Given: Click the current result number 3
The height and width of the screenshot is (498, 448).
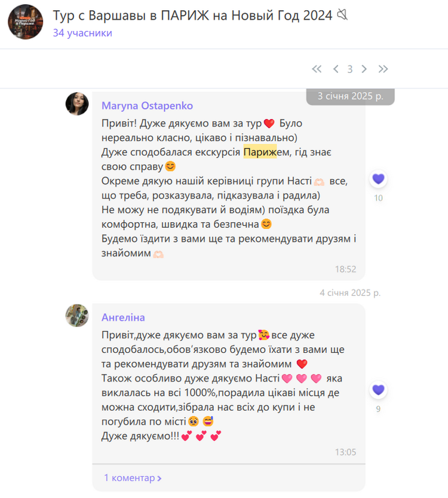Looking at the screenshot, I should tap(350, 69).
